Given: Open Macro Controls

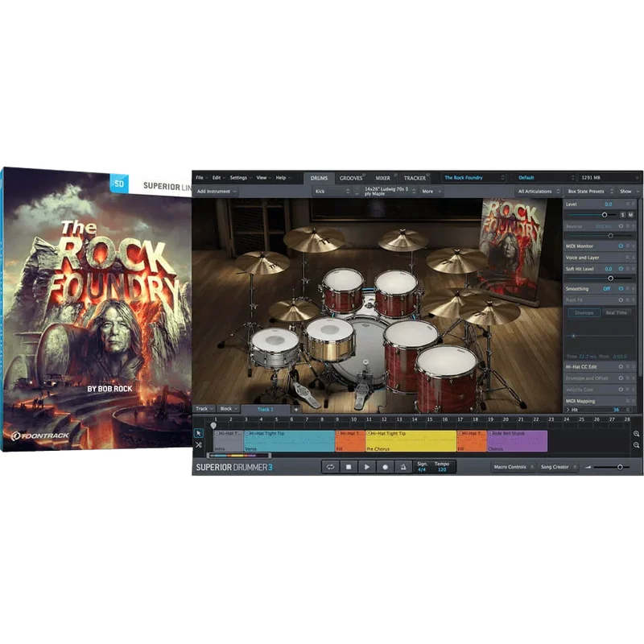Looking at the screenshot, I should point(514,467).
